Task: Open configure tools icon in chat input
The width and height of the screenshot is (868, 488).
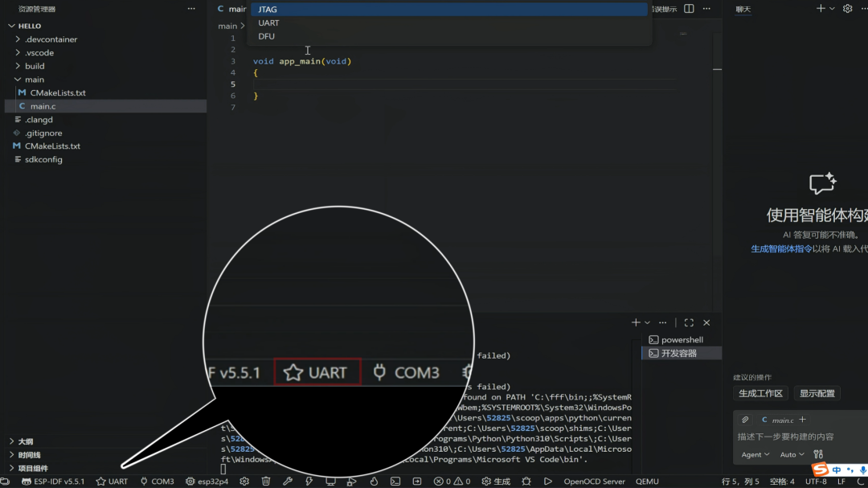Action: [x=818, y=454]
